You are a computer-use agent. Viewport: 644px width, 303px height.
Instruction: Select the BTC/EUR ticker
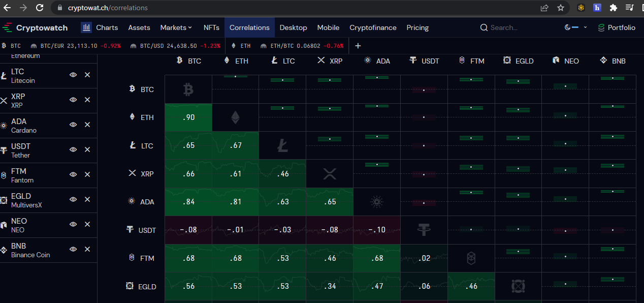(76, 46)
